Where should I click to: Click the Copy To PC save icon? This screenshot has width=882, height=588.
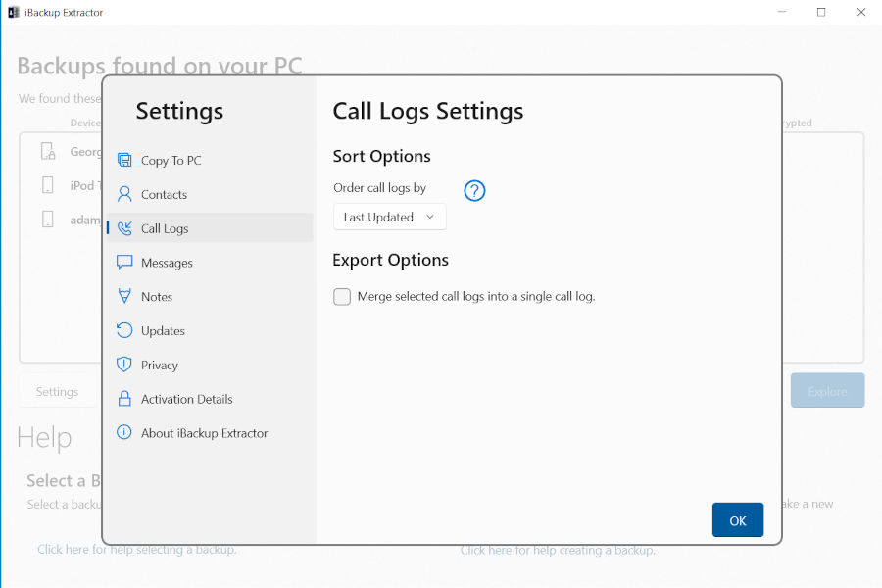(x=124, y=161)
